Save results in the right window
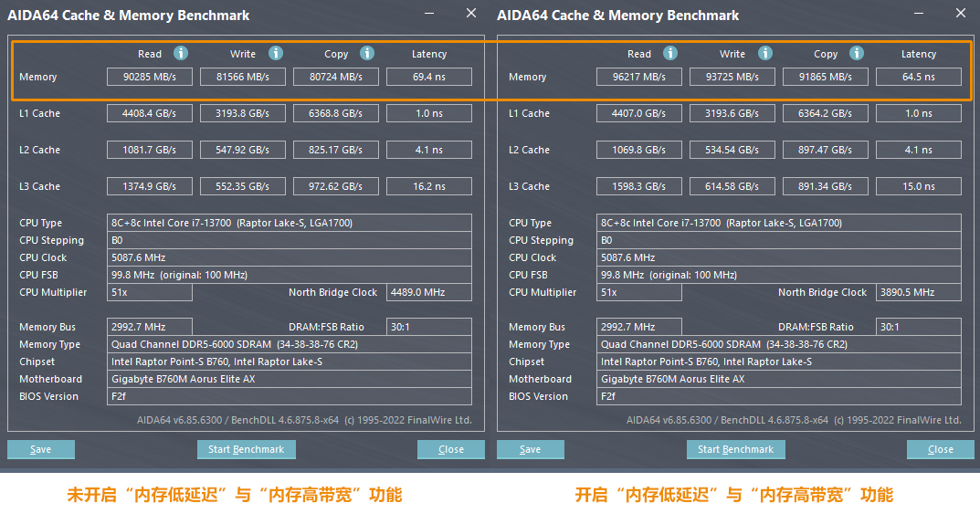The width and height of the screenshot is (980, 524). [530, 449]
